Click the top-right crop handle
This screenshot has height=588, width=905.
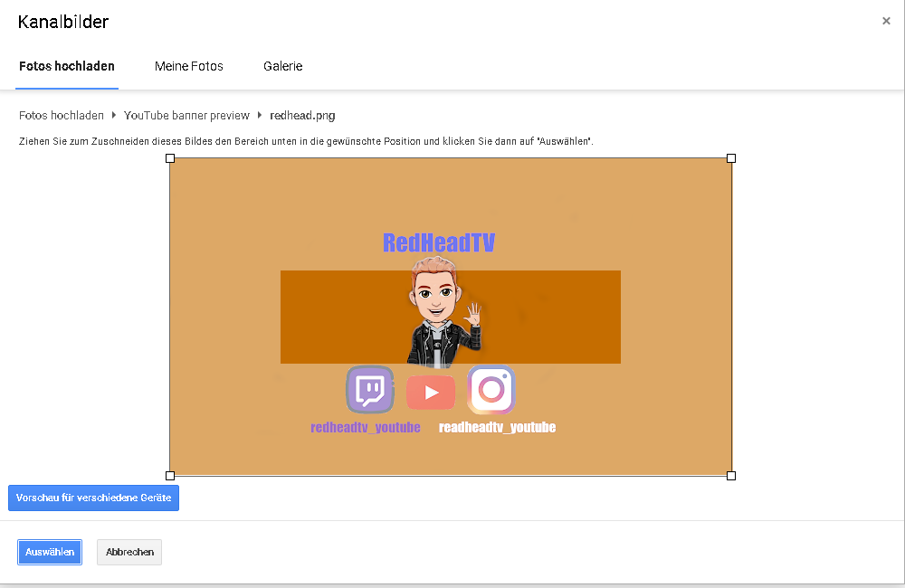[731, 158]
